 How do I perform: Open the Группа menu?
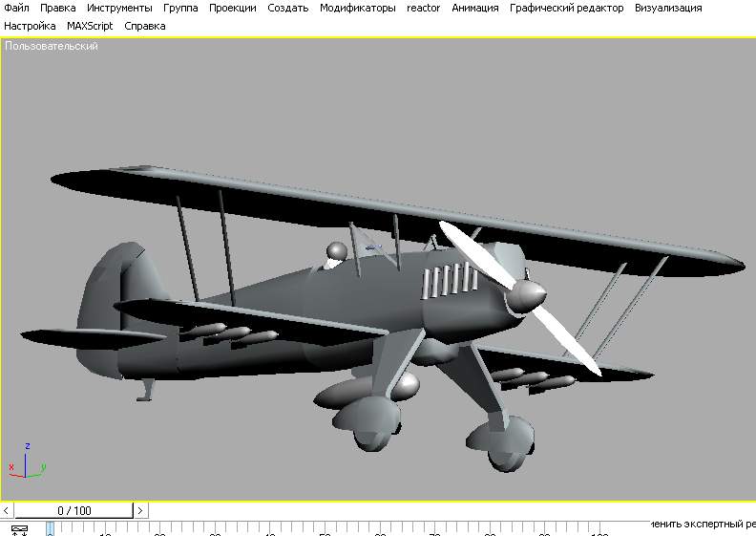[x=180, y=9]
